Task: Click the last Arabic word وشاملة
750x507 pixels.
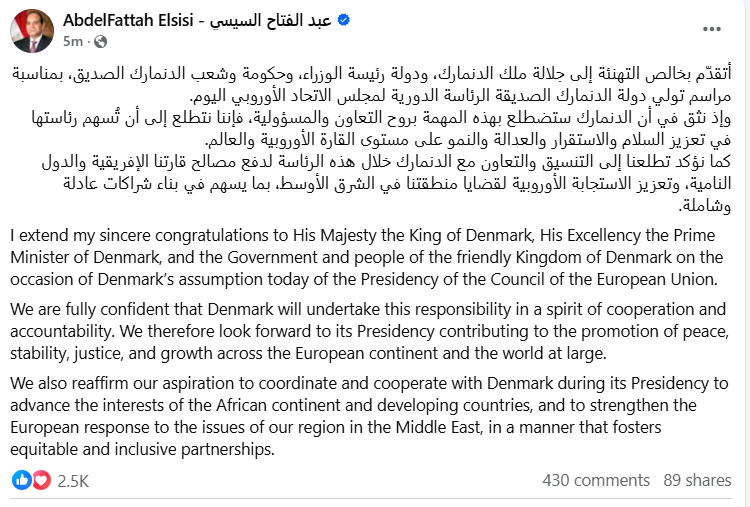Action: [x=705, y=206]
